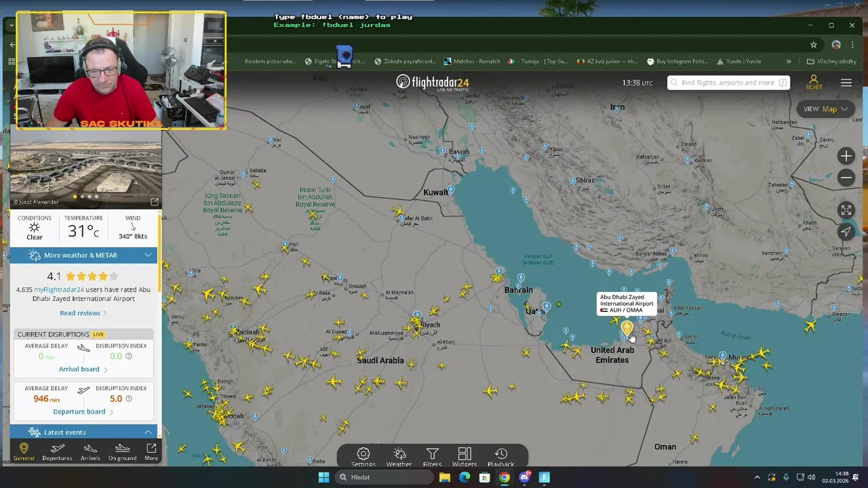The height and width of the screenshot is (488, 868).
Task: Open the Filters funnel tool
Action: (432, 457)
